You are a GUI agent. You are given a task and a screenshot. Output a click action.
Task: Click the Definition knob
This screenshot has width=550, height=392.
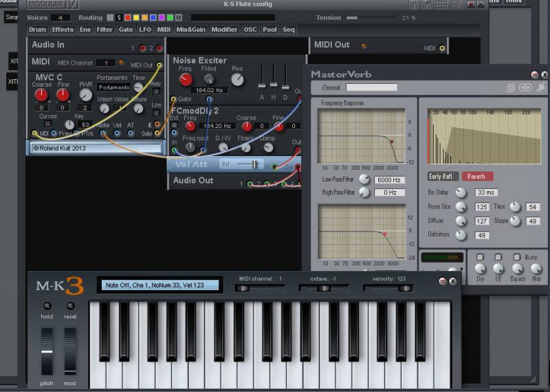point(461,235)
